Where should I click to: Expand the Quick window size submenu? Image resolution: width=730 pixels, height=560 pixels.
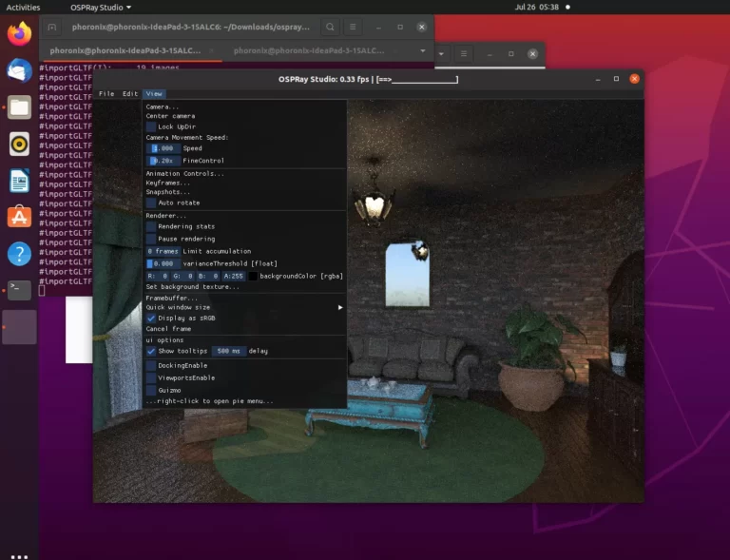244,307
